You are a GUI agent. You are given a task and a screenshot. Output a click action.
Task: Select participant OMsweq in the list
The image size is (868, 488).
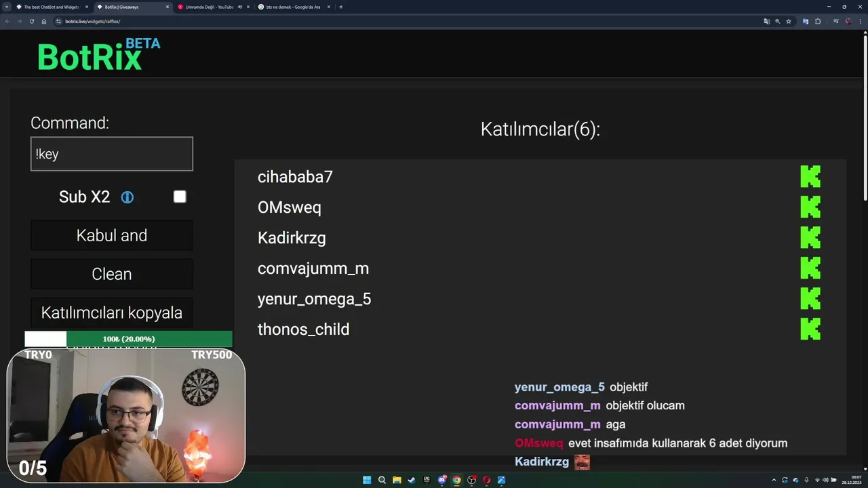click(x=290, y=207)
